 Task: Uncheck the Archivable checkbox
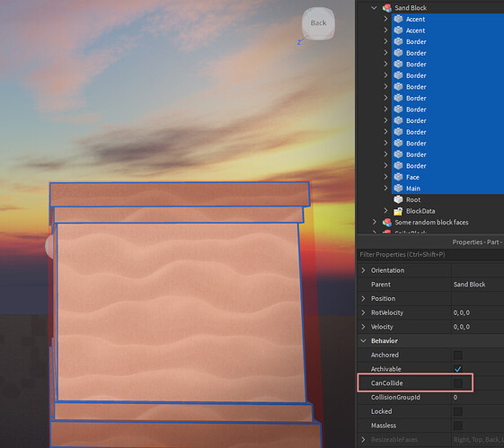click(x=457, y=369)
